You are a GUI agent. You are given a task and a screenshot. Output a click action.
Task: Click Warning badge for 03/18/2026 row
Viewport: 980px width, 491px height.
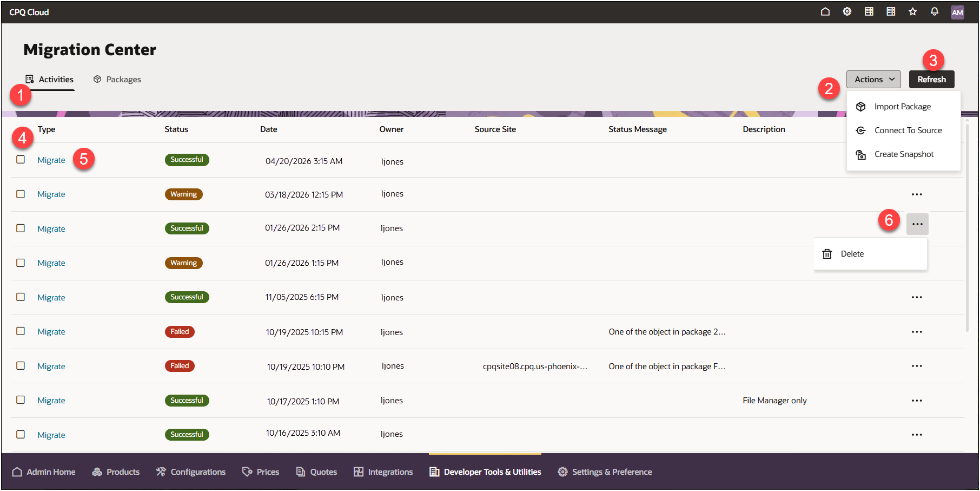coord(184,194)
